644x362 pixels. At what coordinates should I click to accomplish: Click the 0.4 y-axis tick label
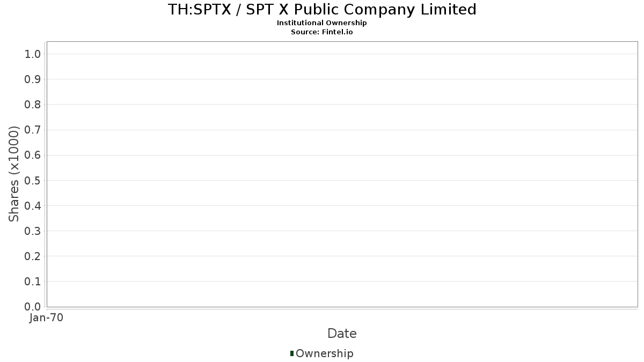33,205
